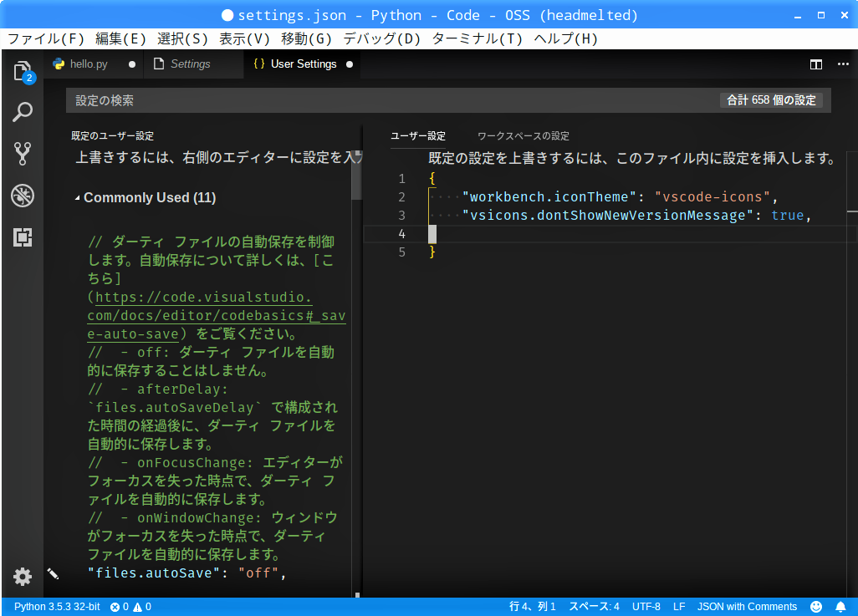Open the Manage gear menu

coord(23,577)
